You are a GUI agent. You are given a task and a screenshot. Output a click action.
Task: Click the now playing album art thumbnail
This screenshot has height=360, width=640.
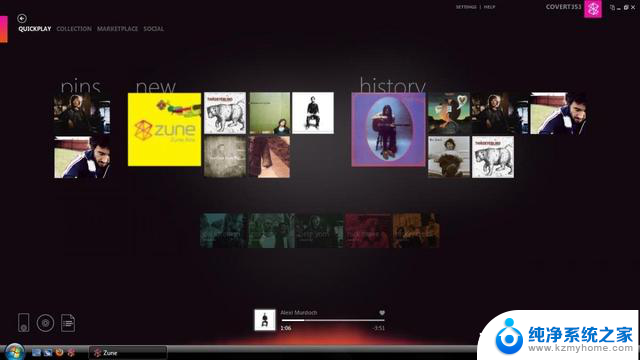coord(264,320)
